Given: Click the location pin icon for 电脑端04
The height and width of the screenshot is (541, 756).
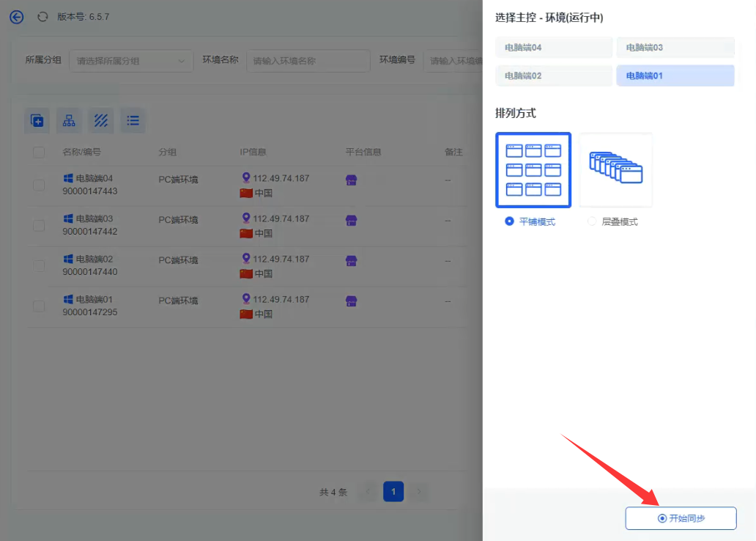Looking at the screenshot, I should 247,177.
